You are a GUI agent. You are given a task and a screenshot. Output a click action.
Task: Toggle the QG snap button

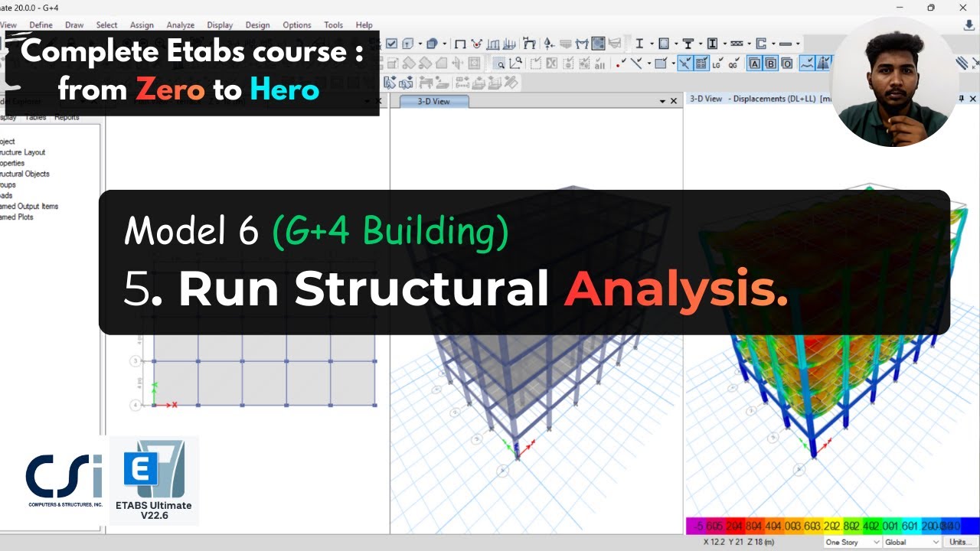(x=733, y=64)
